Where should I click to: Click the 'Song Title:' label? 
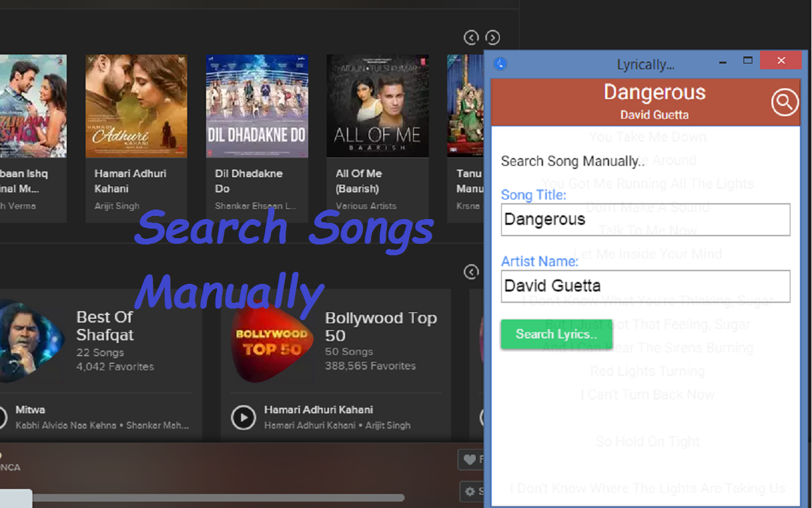(x=534, y=195)
